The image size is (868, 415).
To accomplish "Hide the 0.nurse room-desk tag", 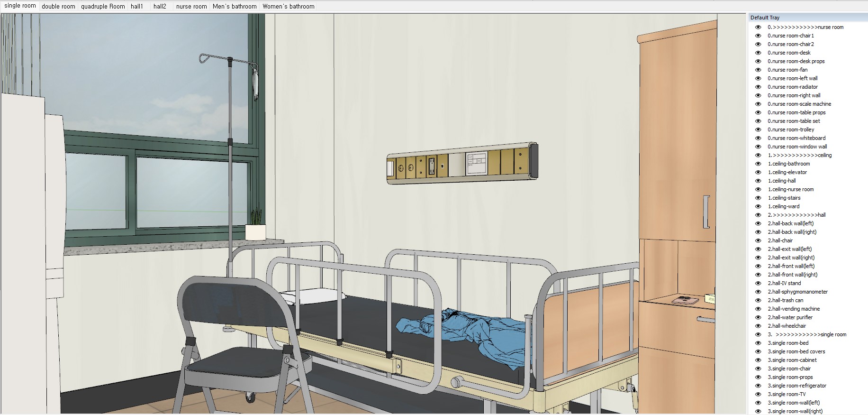I will point(758,53).
